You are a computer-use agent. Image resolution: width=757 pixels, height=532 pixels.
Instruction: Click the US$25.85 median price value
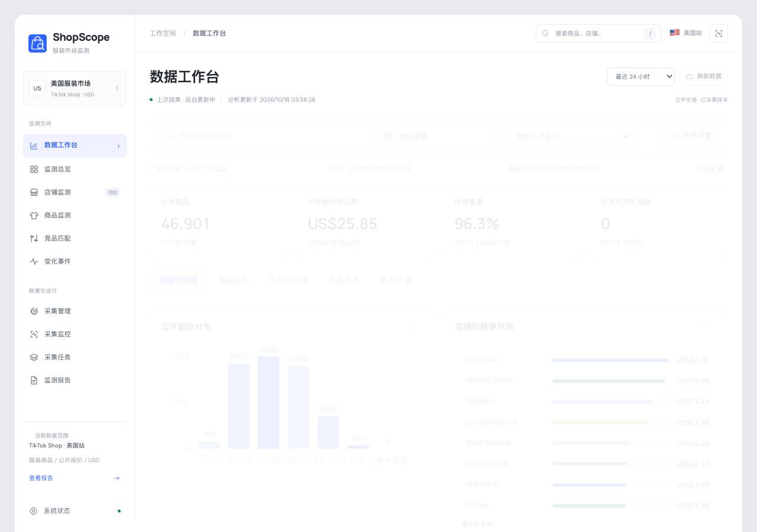point(342,223)
